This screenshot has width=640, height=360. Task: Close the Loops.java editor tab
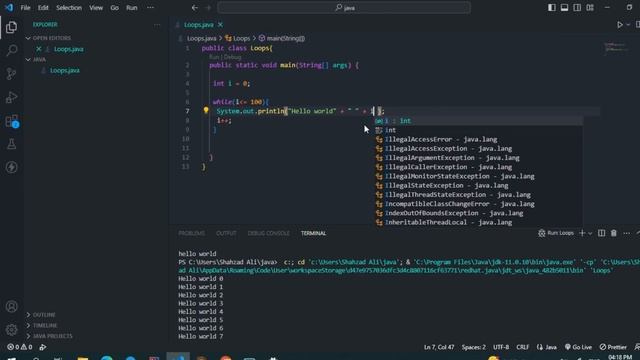click(220, 25)
